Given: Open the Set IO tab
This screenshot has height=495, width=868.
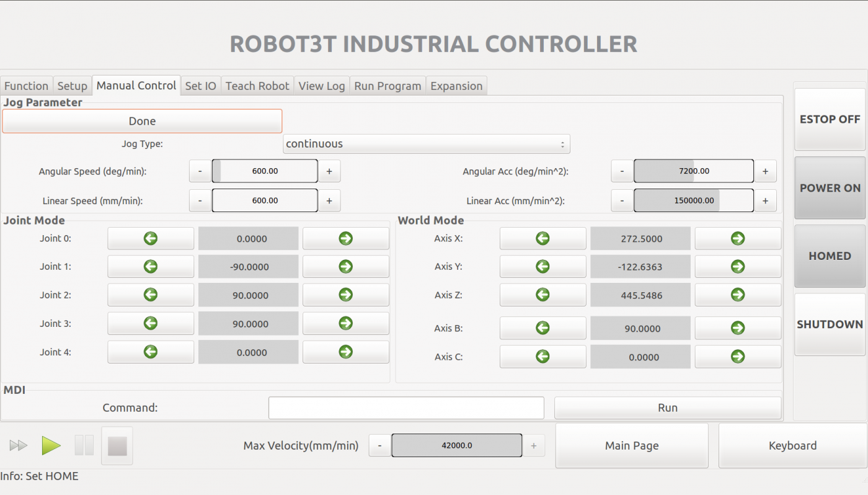Looking at the screenshot, I should point(200,86).
